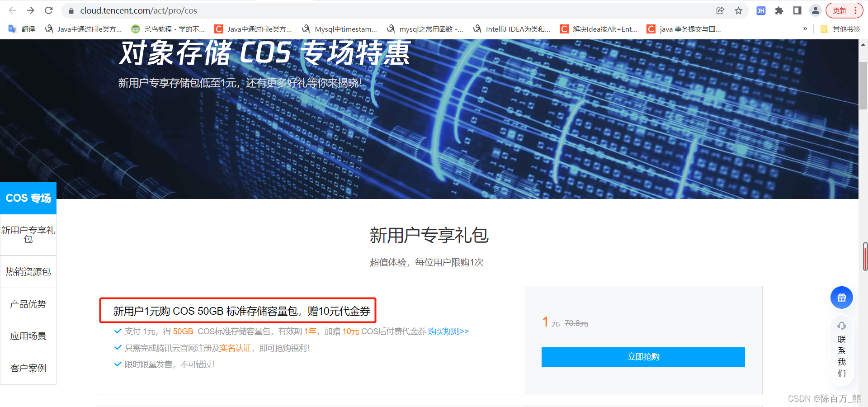Click the 立即抢购 purchase button
Image resolution: width=868 pixels, height=407 pixels.
(643, 357)
